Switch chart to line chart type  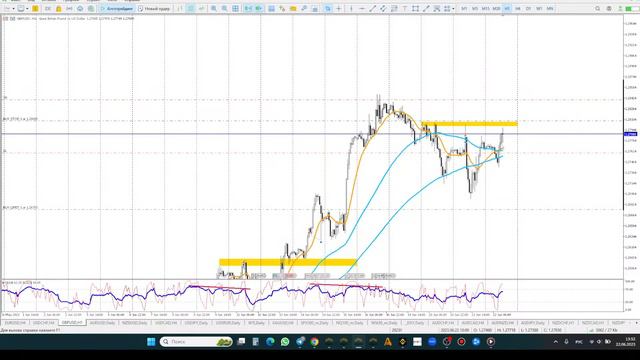(201, 9)
